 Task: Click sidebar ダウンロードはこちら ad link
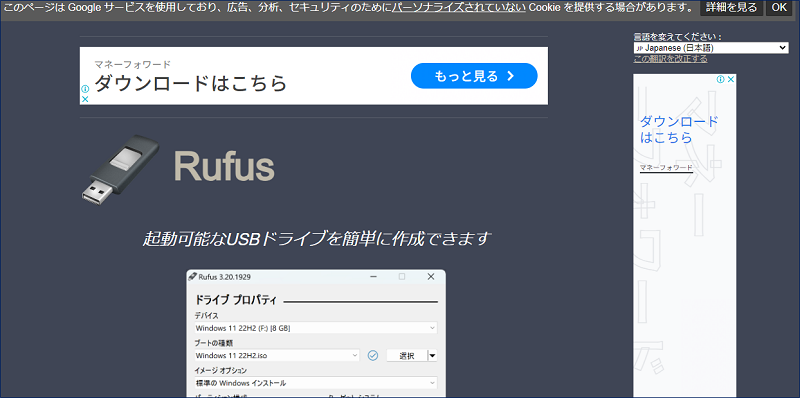pos(679,130)
